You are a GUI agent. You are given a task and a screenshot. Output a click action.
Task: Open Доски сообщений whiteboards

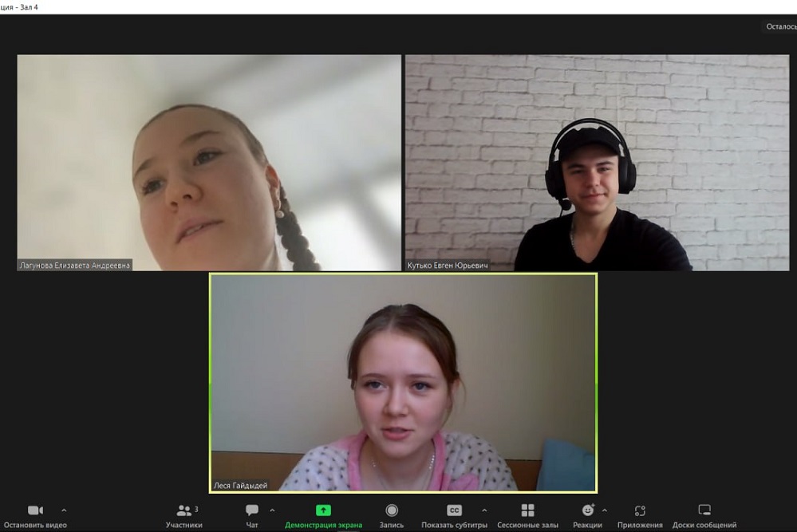click(x=704, y=516)
